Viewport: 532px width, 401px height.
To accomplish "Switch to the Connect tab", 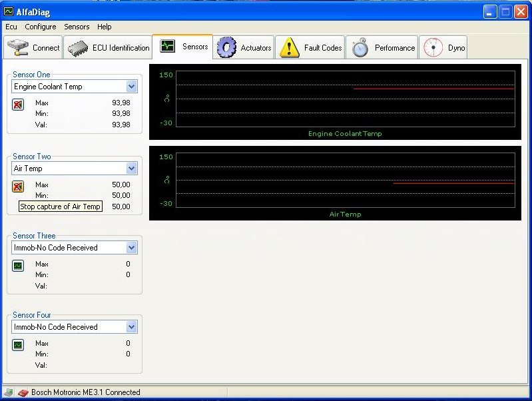I will pos(34,48).
